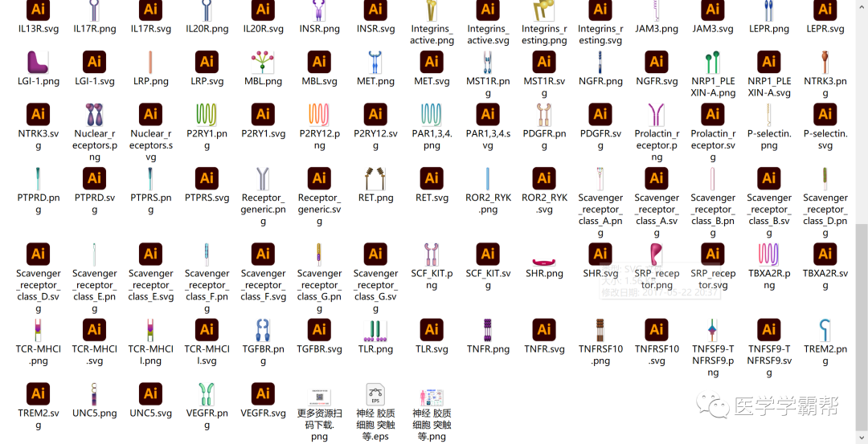Click the label Scavenger_receptor_class_G.png

[319, 291]
